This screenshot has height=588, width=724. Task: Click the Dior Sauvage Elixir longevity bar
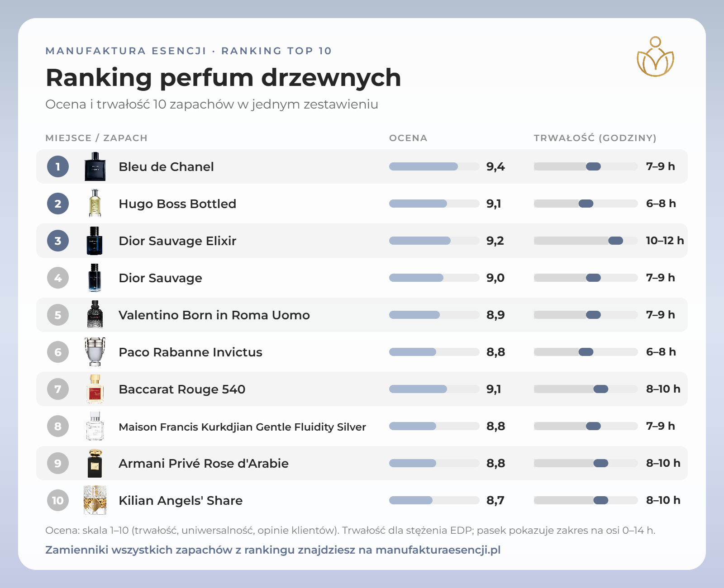click(586, 241)
